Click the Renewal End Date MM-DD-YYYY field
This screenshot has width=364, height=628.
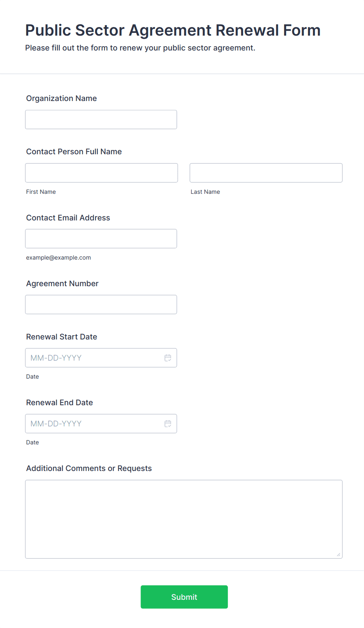tap(101, 424)
